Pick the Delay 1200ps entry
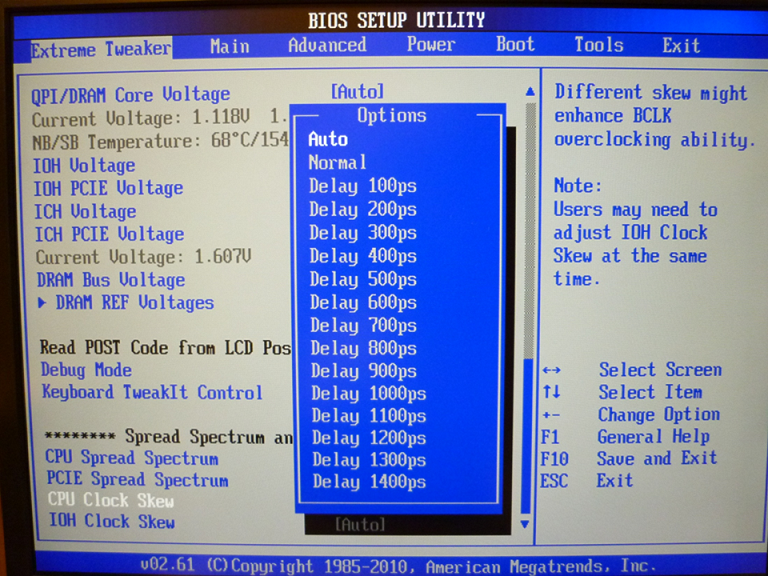Image resolution: width=768 pixels, height=576 pixels. (x=369, y=438)
